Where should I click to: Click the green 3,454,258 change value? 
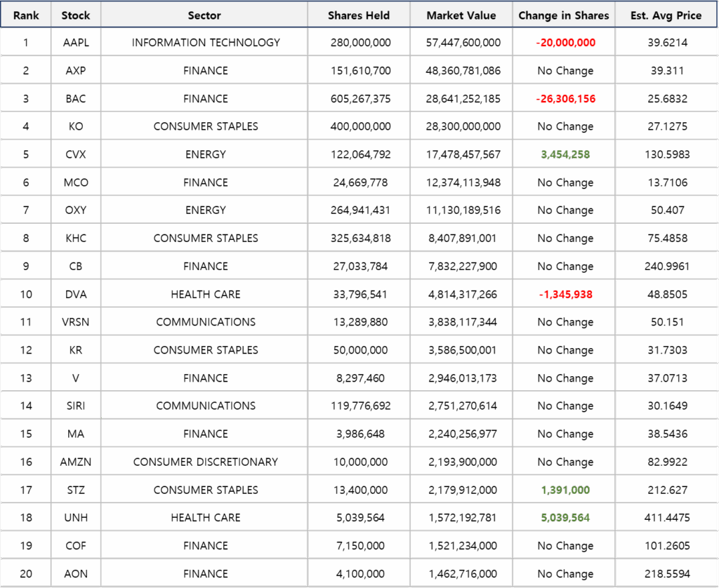(x=565, y=154)
